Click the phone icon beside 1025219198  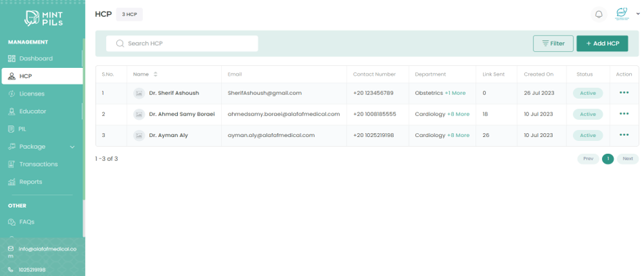pyautogui.click(x=10, y=270)
